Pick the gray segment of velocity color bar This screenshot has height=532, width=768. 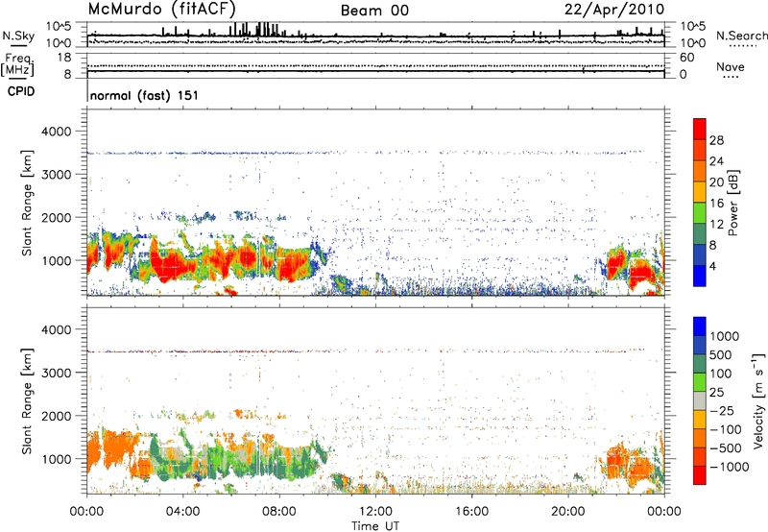point(700,401)
